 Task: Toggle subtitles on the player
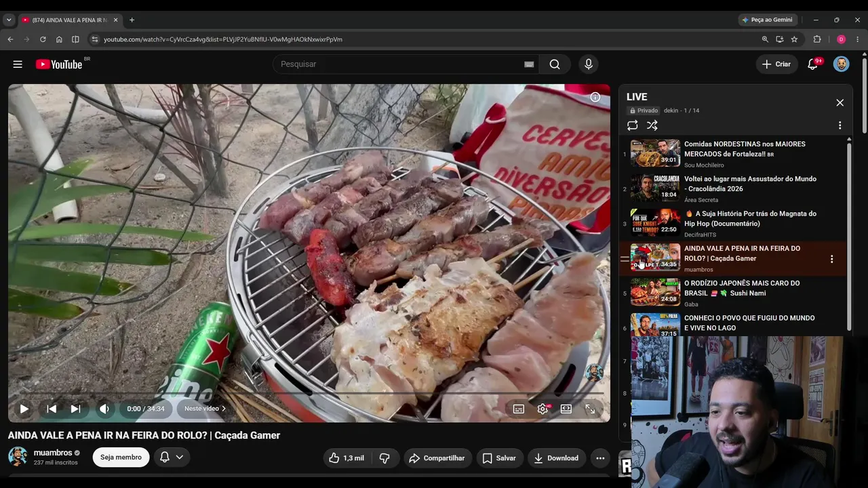(519, 409)
